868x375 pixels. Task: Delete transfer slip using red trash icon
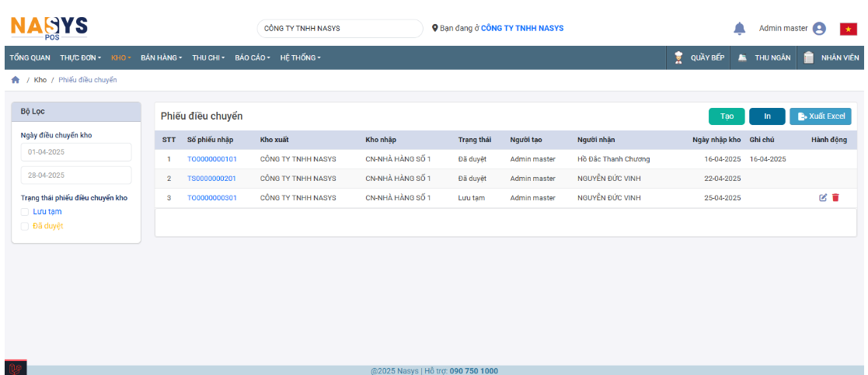coord(835,198)
